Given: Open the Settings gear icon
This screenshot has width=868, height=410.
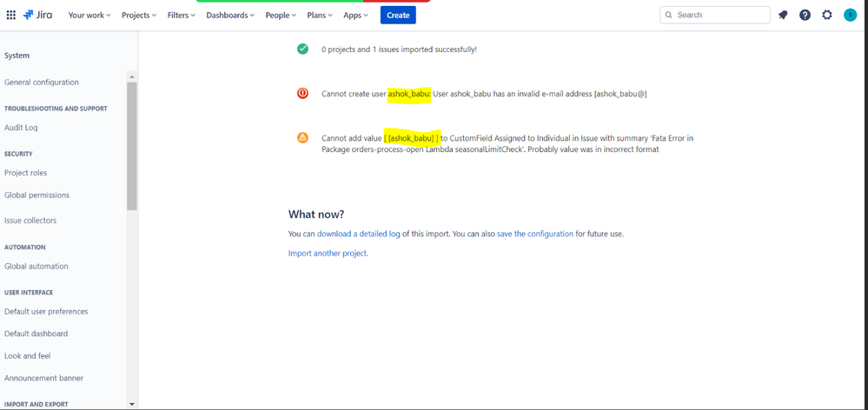Looking at the screenshot, I should tap(827, 15).
